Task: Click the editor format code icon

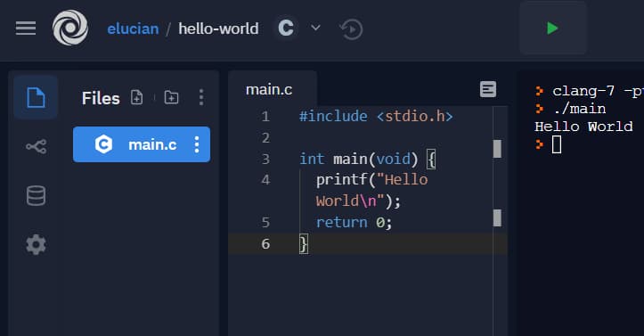Action: click(488, 89)
